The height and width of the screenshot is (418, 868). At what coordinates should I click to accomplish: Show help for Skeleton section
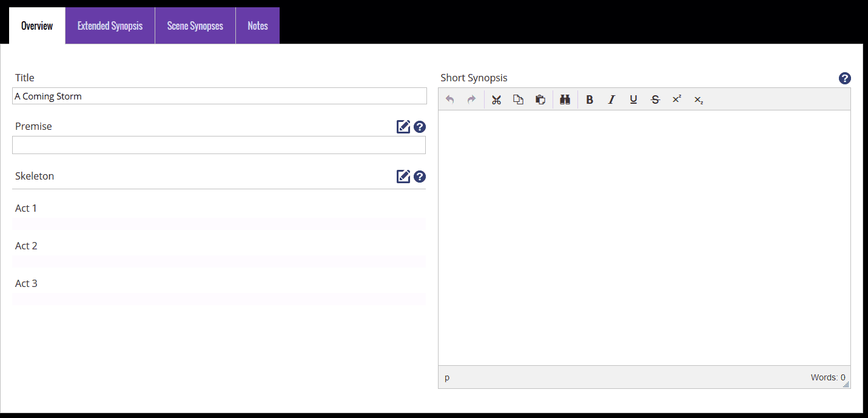[419, 177]
